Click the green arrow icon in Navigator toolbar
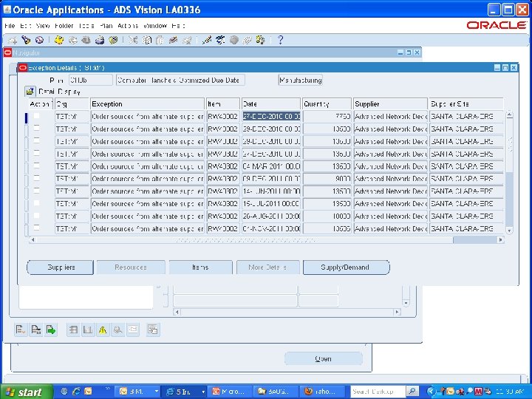 tap(51, 330)
